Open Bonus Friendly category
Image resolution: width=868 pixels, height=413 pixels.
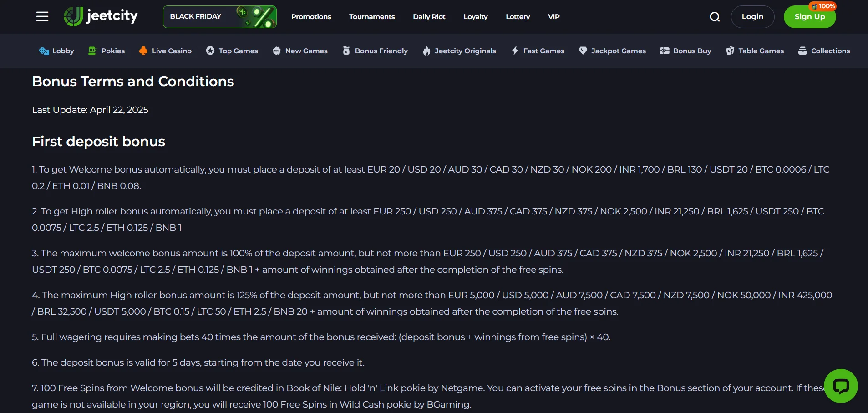coord(375,51)
